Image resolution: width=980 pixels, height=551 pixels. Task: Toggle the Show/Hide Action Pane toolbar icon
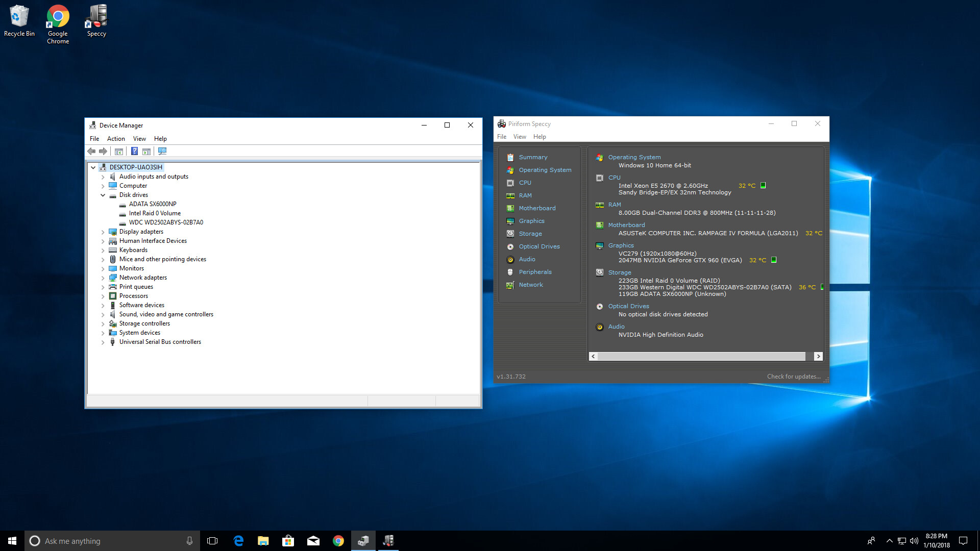(146, 151)
